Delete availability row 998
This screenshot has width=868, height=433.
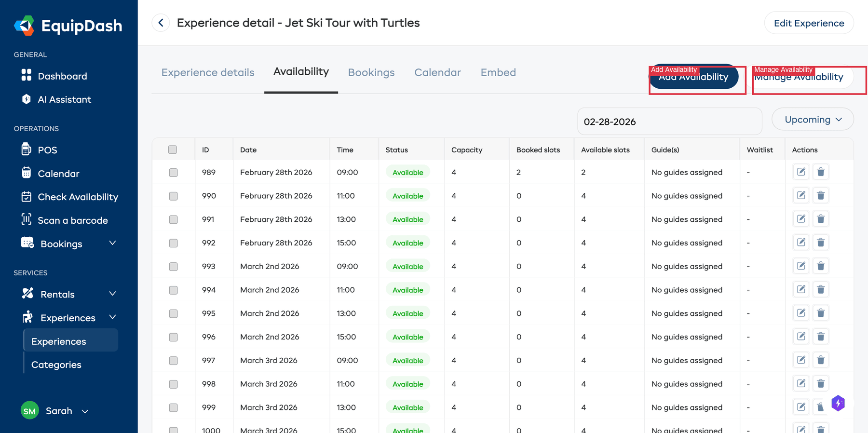(x=821, y=384)
